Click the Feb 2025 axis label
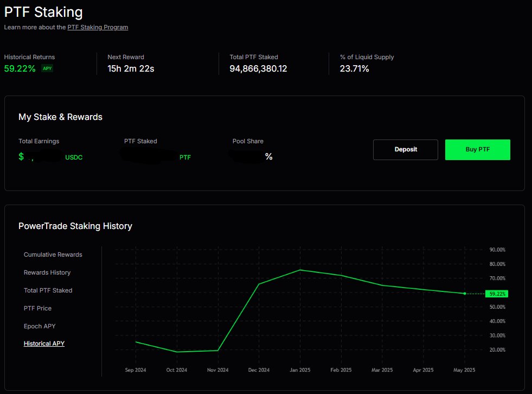532x394 pixels. [341, 370]
